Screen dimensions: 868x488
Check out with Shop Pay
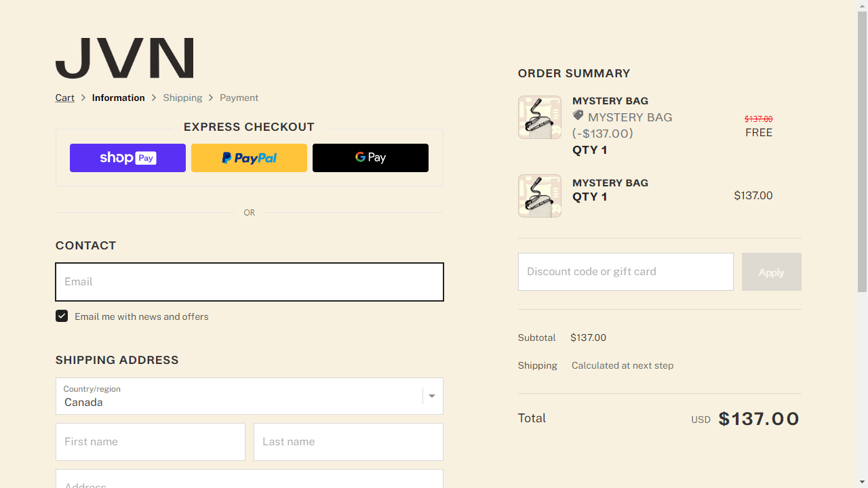pyautogui.click(x=127, y=158)
